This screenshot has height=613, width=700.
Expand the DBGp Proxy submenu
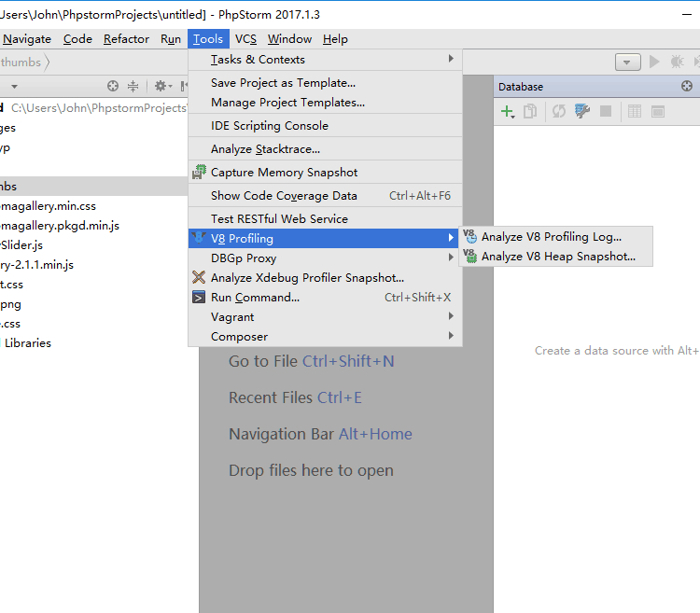[x=325, y=258]
